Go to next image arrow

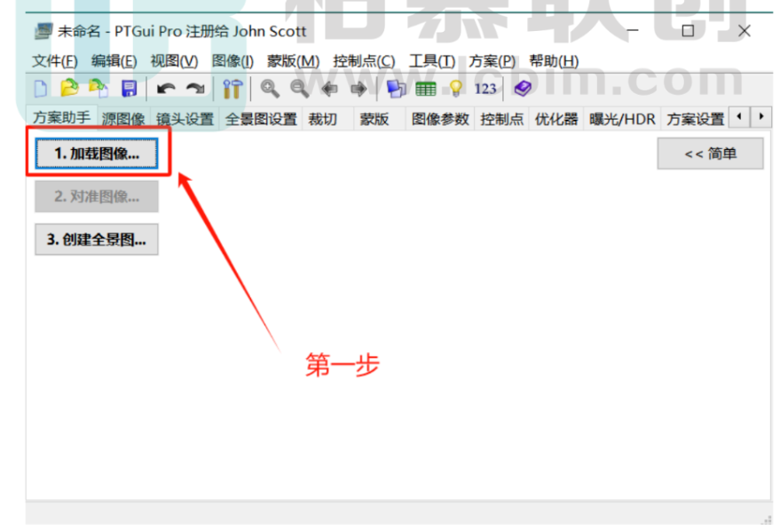click(x=358, y=89)
